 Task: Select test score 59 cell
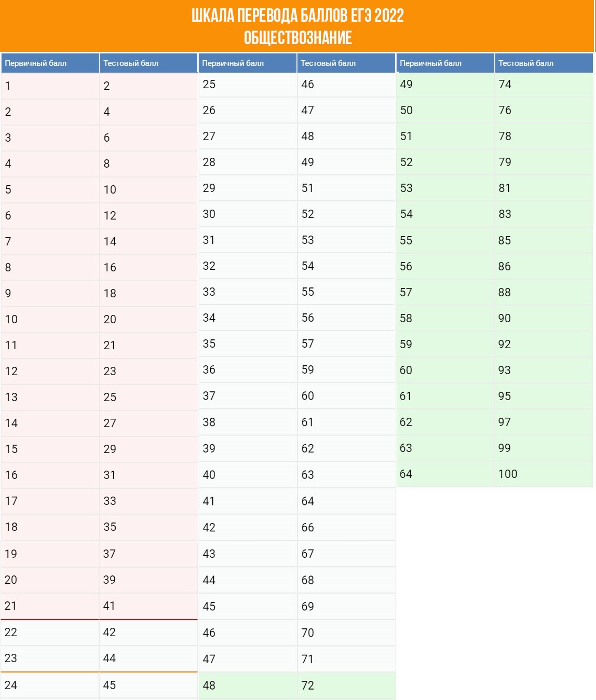[x=346, y=370]
